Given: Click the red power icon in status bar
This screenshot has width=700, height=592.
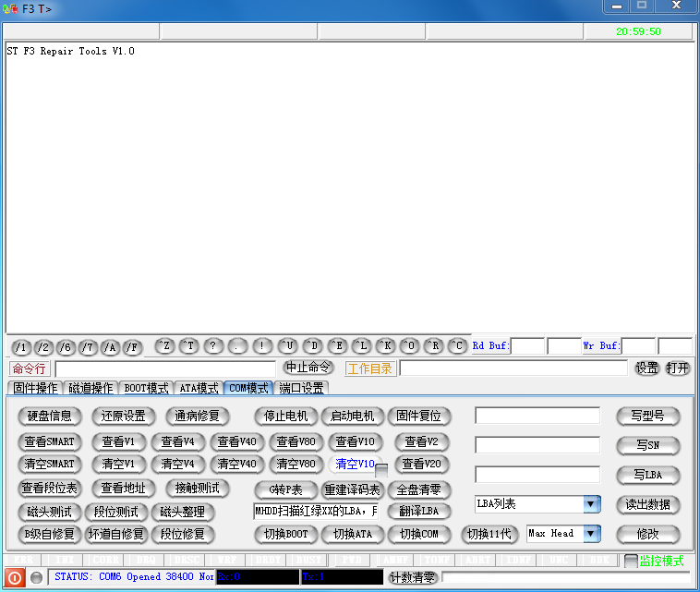Looking at the screenshot, I should tap(14, 578).
